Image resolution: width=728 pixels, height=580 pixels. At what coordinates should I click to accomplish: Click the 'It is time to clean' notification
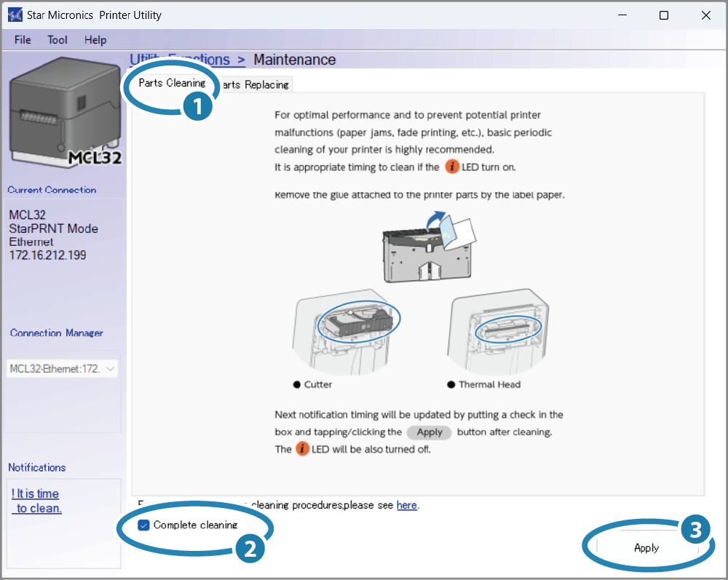pos(36,501)
